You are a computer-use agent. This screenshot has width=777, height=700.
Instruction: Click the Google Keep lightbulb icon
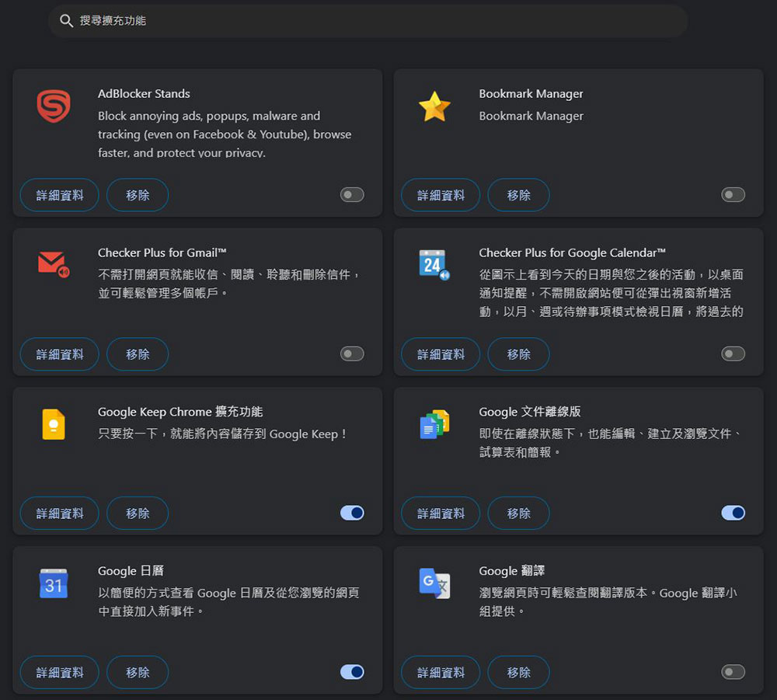(54, 424)
